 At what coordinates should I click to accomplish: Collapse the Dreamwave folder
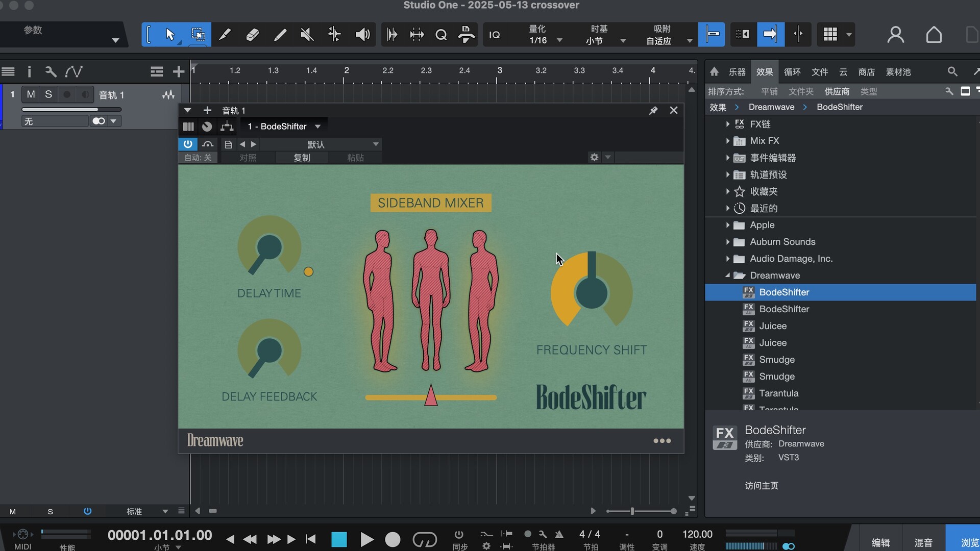[728, 275]
